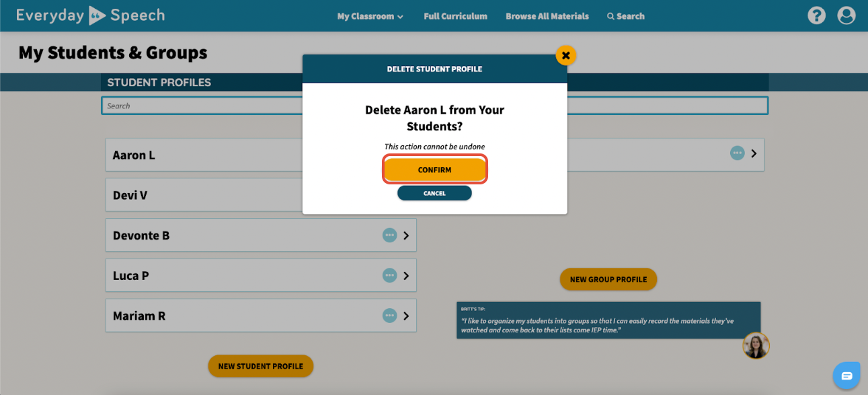
Task: Open options dots on top right group row
Action: tap(737, 153)
